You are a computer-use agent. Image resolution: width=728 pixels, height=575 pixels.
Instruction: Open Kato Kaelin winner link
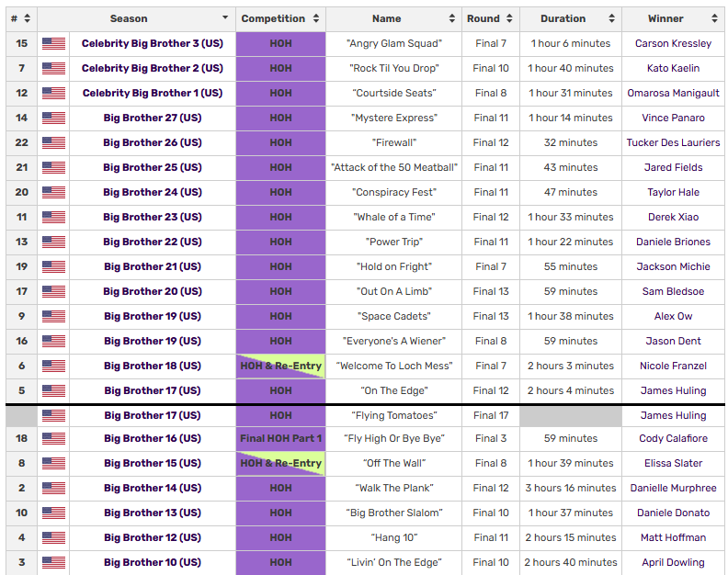673,68
